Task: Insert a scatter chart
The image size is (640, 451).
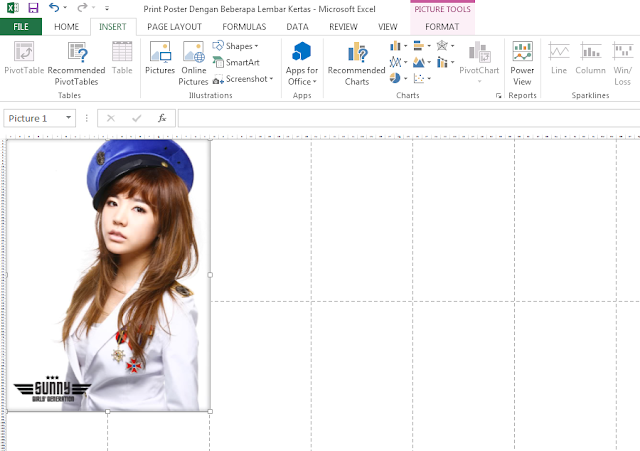Action: (419, 78)
